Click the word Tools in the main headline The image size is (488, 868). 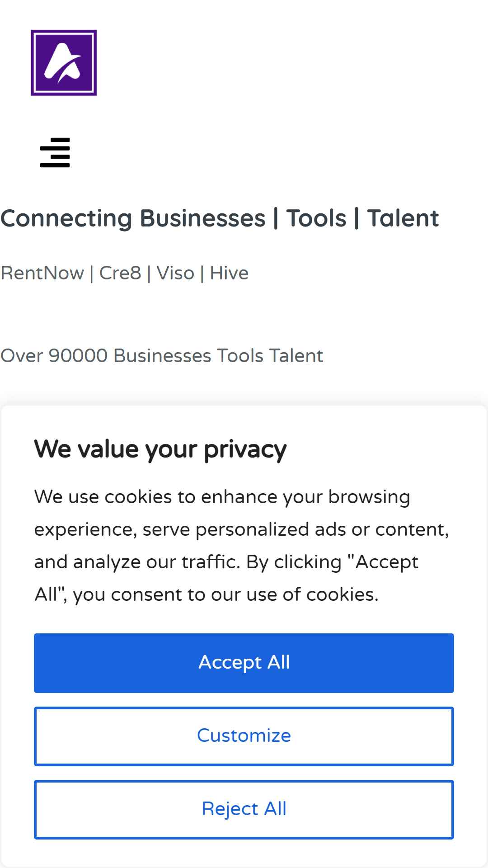pyautogui.click(x=316, y=218)
